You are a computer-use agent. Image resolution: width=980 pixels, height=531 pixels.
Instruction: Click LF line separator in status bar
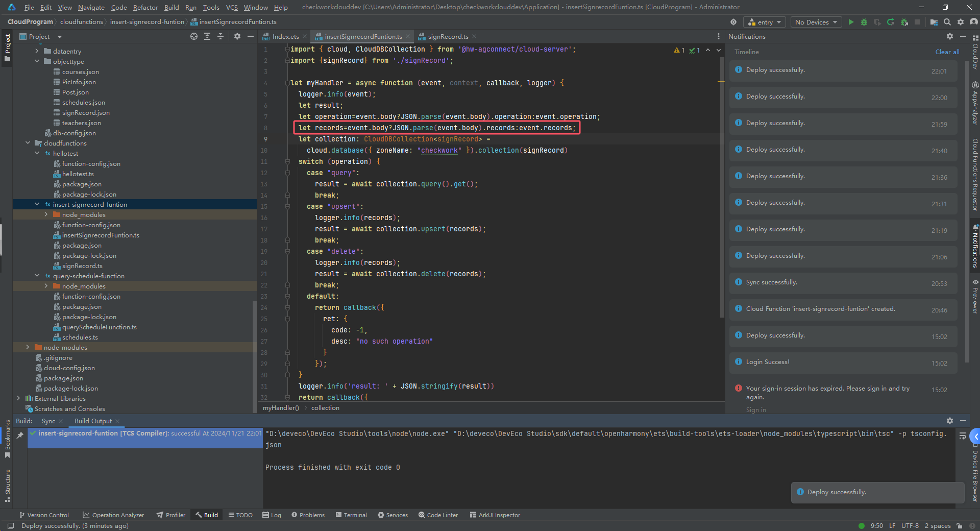[x=892, y=525]
